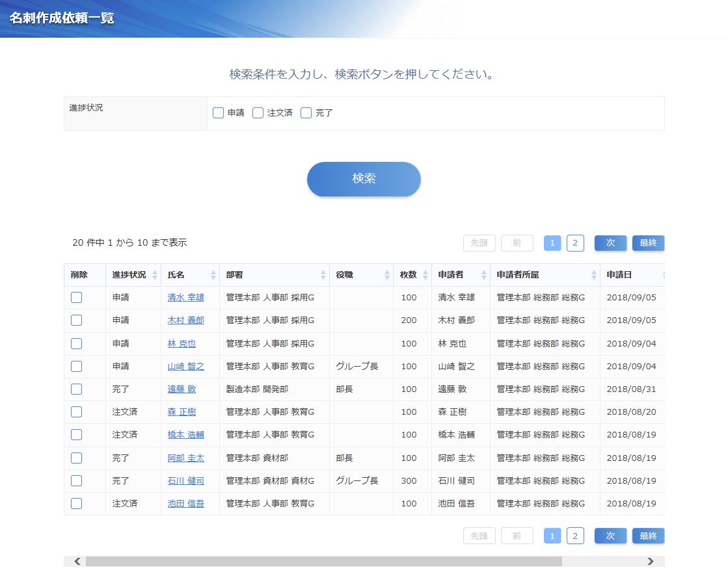Click the horizontal scrollbar left arrow
Viewport: 728px width, 576px height.
pyautogui.click(x=77, y=562)
